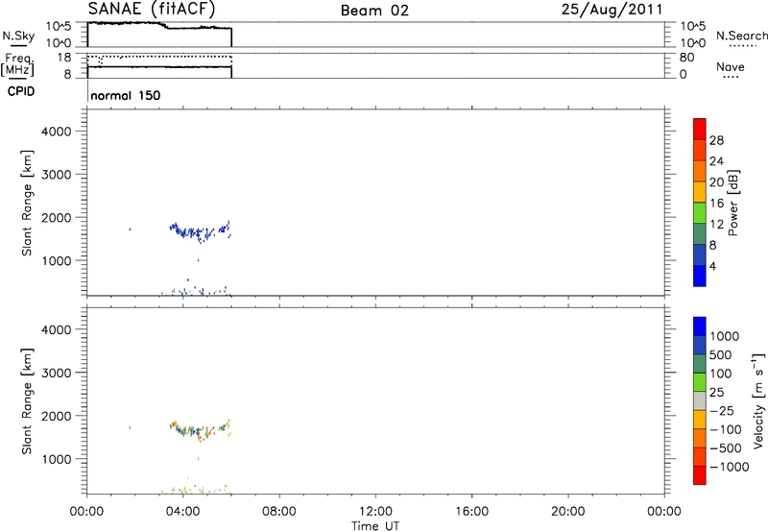Click the date 25/Aug/2011
The height and width of the screenshot is (532, 768).
pyautogui.click(x=612, y=10)
